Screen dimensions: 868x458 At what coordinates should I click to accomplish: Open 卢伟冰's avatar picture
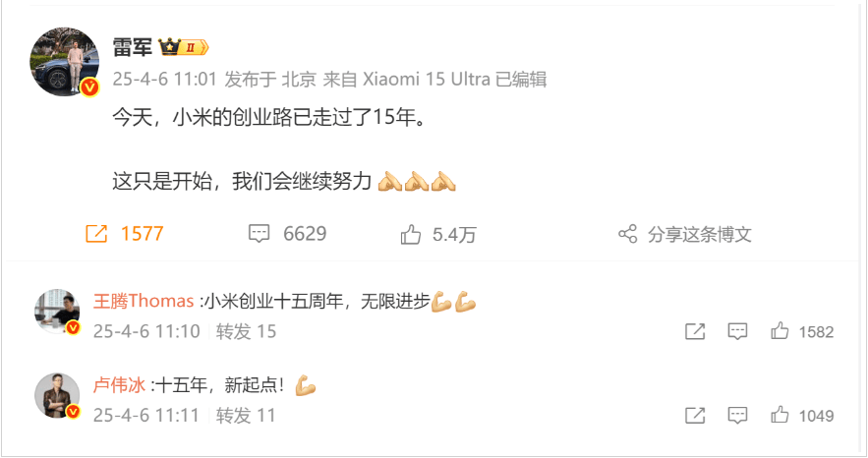click(x=57, y=395)
